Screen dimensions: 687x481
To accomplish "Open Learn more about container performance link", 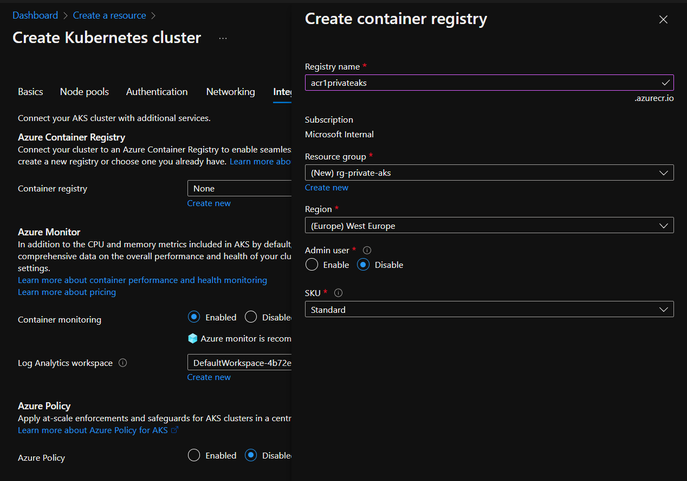I will point(142,280).
